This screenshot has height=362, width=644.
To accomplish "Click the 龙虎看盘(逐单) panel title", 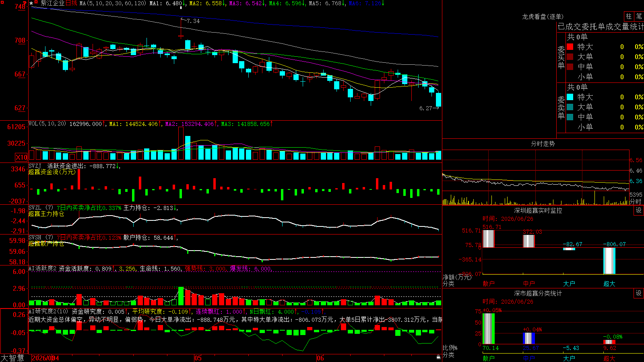I will (543, 16).
